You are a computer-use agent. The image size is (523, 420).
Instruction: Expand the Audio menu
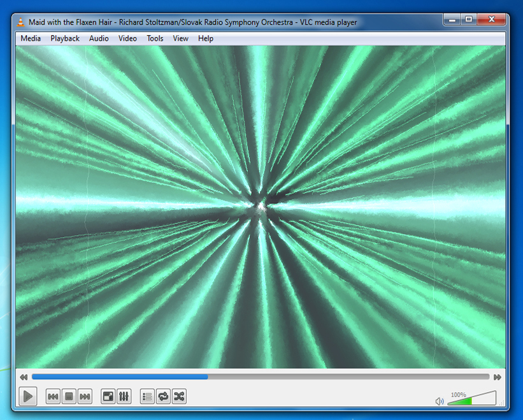(x=99, y=38)
